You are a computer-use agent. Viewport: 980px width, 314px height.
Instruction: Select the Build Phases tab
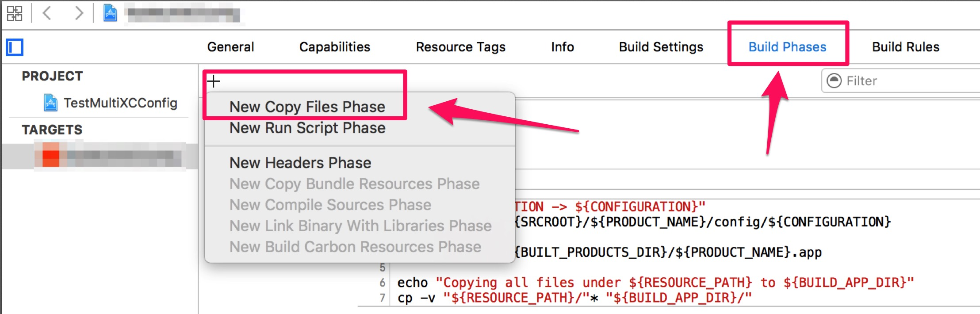787,47
